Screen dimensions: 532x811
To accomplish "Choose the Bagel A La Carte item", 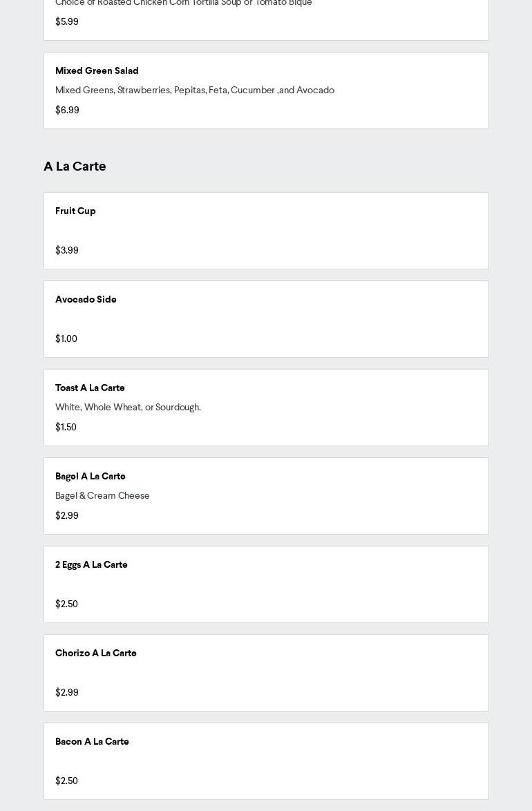I will [x=91, y=476].
